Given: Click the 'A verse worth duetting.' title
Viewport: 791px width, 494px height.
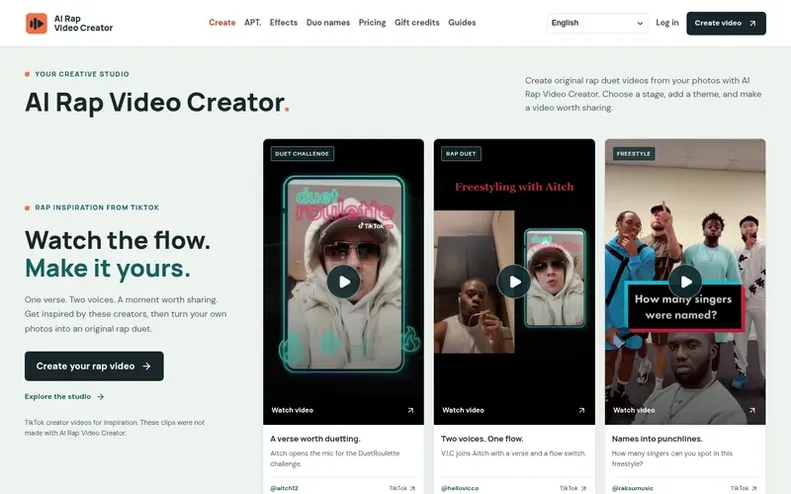Looking at the screenshot, I should [315, 439].
